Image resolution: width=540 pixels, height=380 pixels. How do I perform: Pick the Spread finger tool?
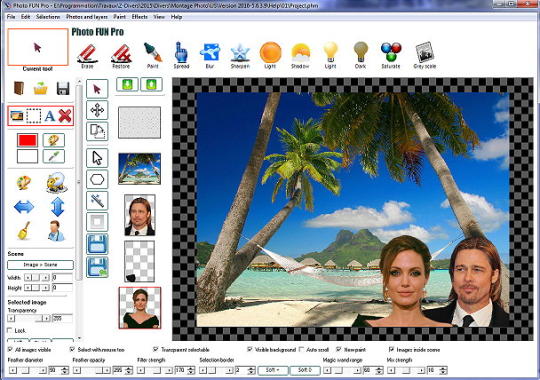pos(181,55)
